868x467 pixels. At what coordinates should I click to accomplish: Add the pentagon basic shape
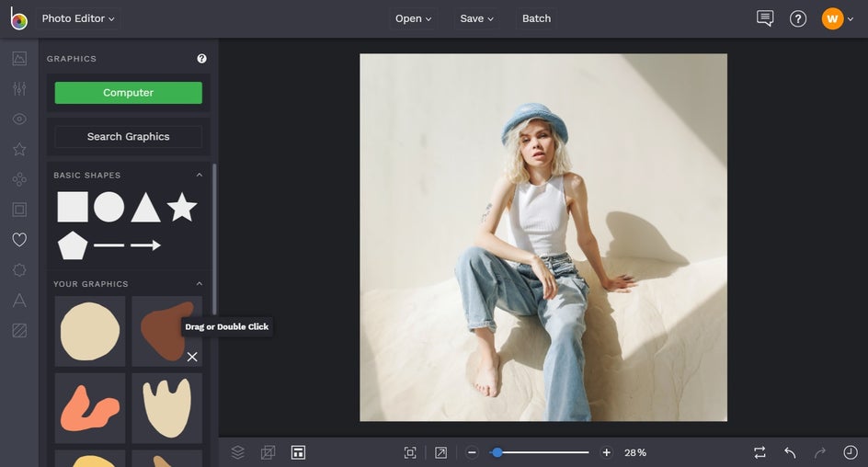(x=73, y=245)
